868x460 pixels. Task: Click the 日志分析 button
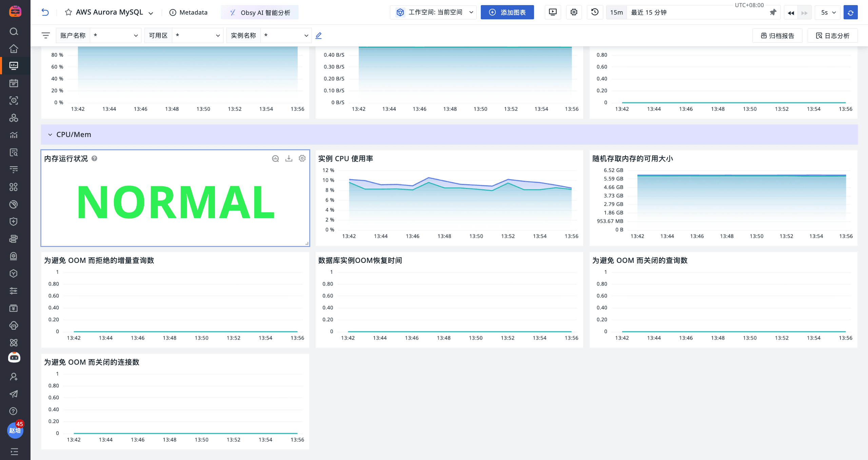pos(832,36)
